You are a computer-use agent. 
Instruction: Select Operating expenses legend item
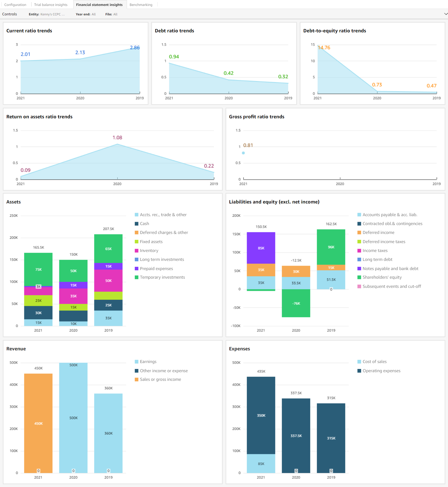click(381, 371)
